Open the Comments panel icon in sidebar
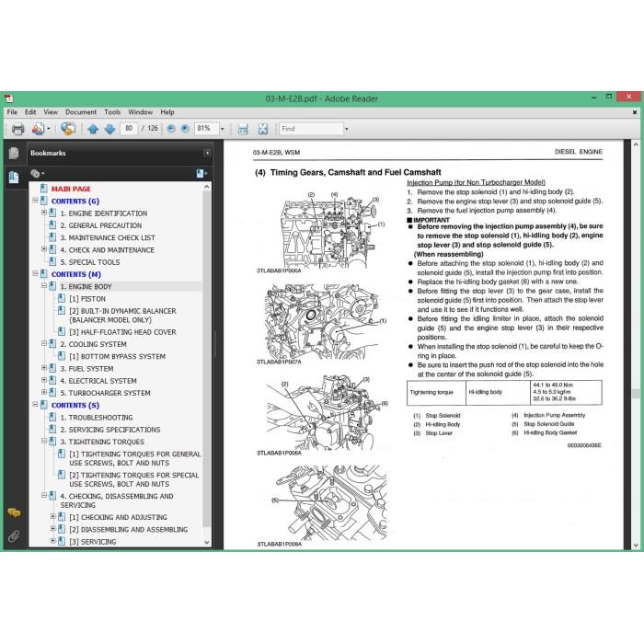The image size is (644, 644). [14, 512]
